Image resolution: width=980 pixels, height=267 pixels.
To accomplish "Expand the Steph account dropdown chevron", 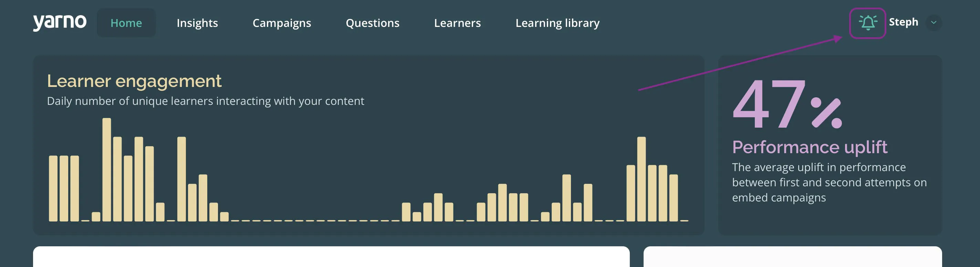I will pyautogui.click(x=933, y=22).
